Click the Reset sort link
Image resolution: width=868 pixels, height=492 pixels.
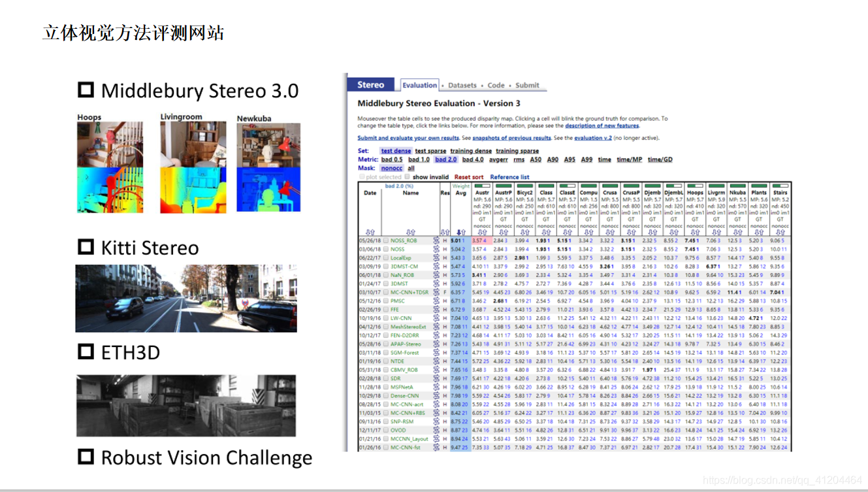(469, 177)
